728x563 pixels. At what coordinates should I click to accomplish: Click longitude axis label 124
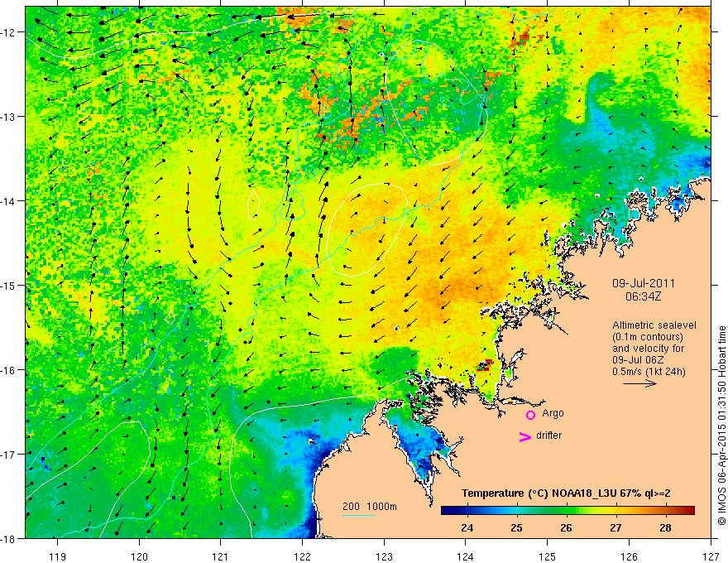click(466, 556)
